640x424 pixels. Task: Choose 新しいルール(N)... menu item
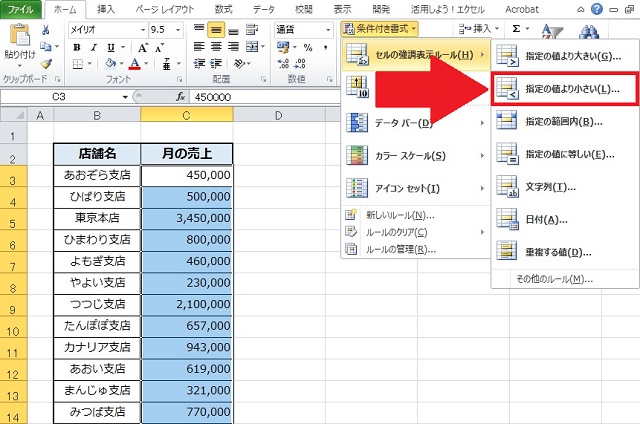coord(416,215)
